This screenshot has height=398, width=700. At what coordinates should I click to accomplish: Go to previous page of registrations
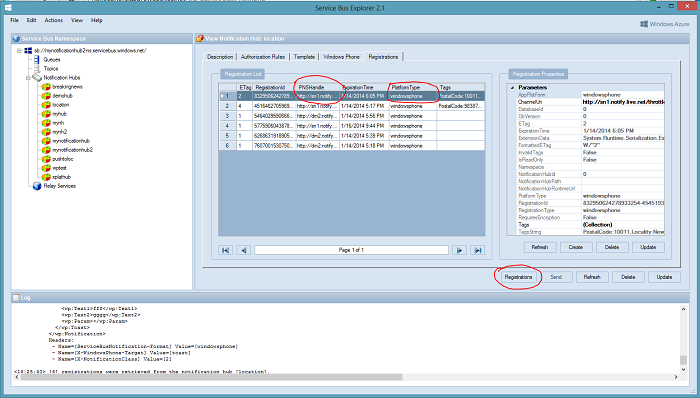click(x=244, y=250)
